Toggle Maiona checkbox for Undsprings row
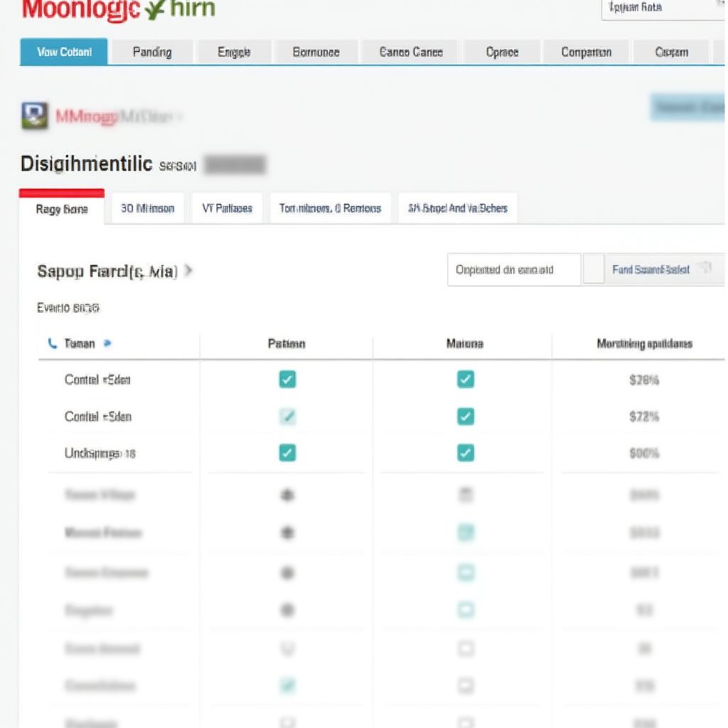 point(466,453)
